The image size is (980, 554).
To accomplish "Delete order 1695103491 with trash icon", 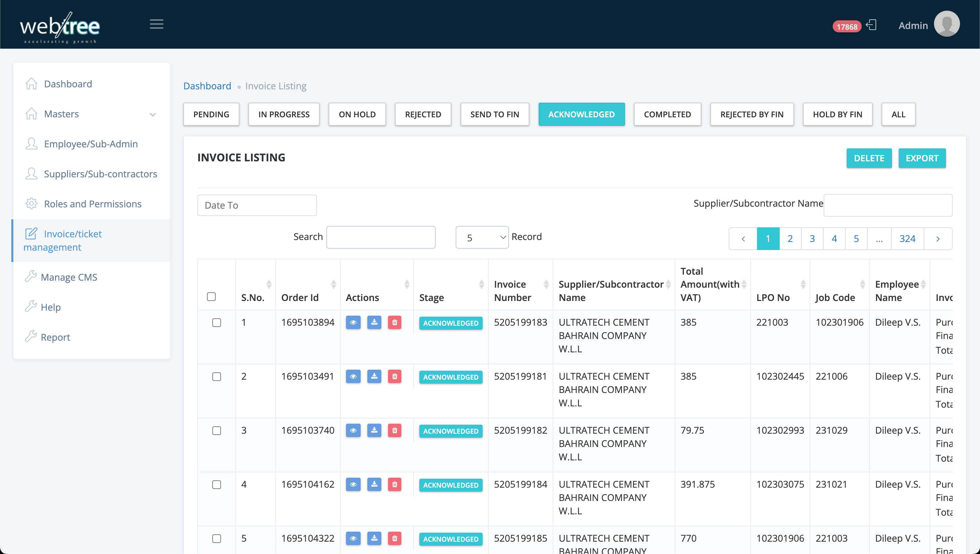I will 395,377.
